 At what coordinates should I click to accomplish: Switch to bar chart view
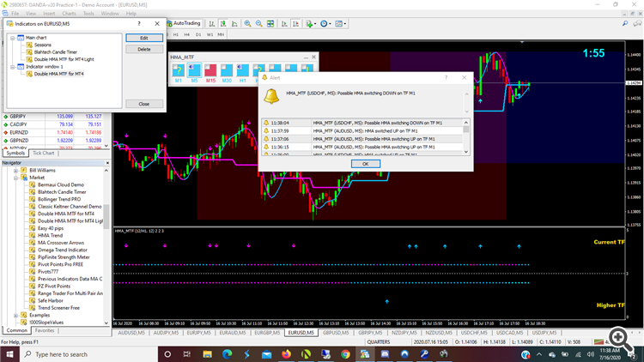[x=211, y=24]
